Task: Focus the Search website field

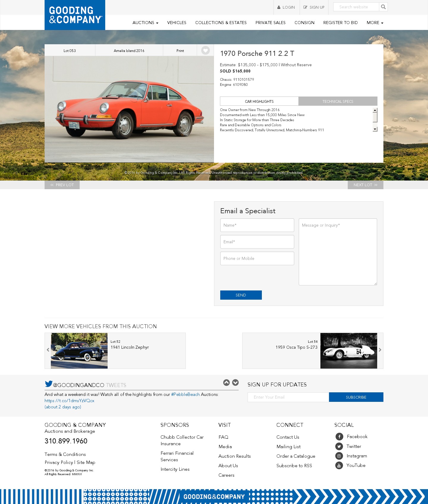Action: [x=356, y=7]
